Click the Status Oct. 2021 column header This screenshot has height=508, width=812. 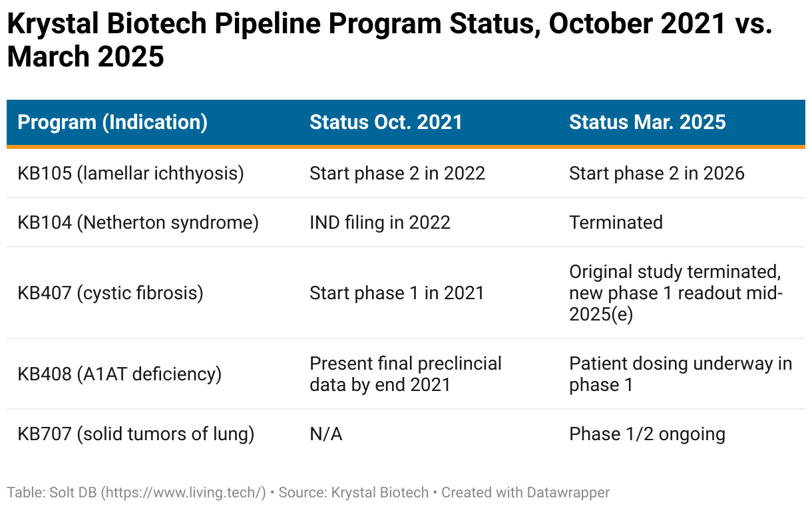pyautogui.click(x=385, y=122)
